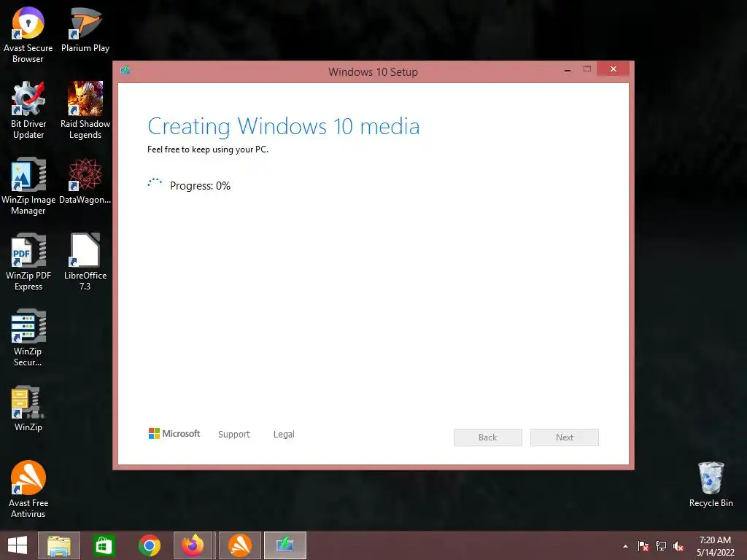Open the Windows Start button
Viewport: 747px width, 560px height.
pyautogui.click(x=18, y=545)
